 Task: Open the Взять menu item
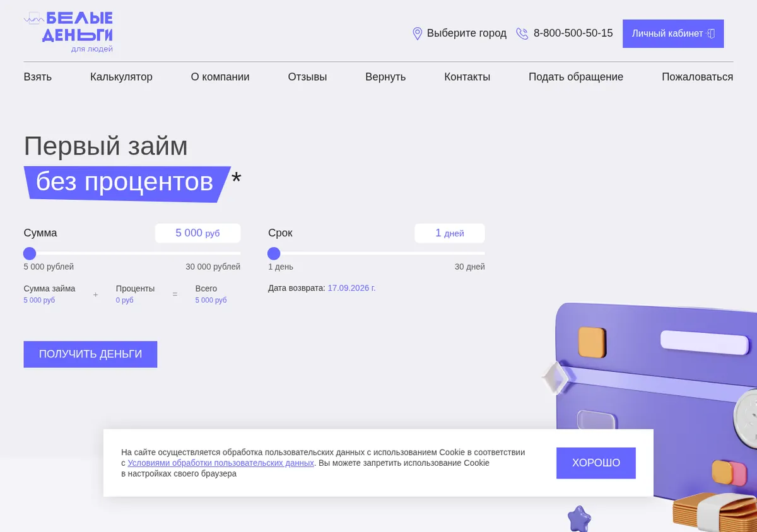click(x=38, y=77)
